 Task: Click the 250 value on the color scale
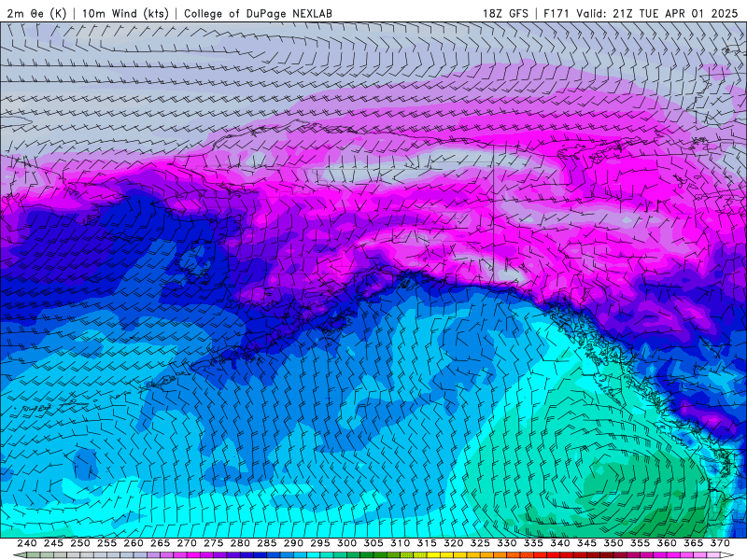(80, 543)
